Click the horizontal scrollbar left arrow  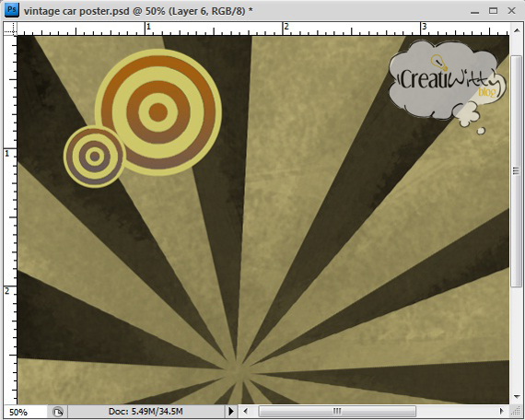[x=245, y=411]
